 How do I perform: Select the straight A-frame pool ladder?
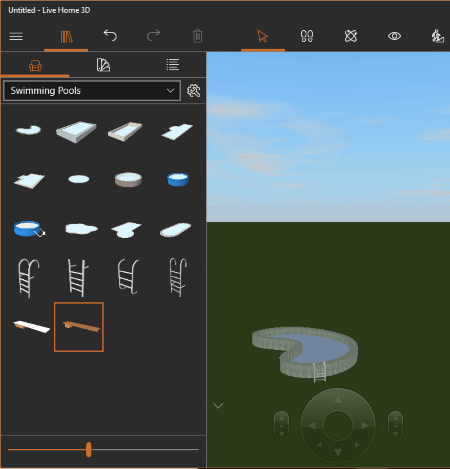pos(78,278)
